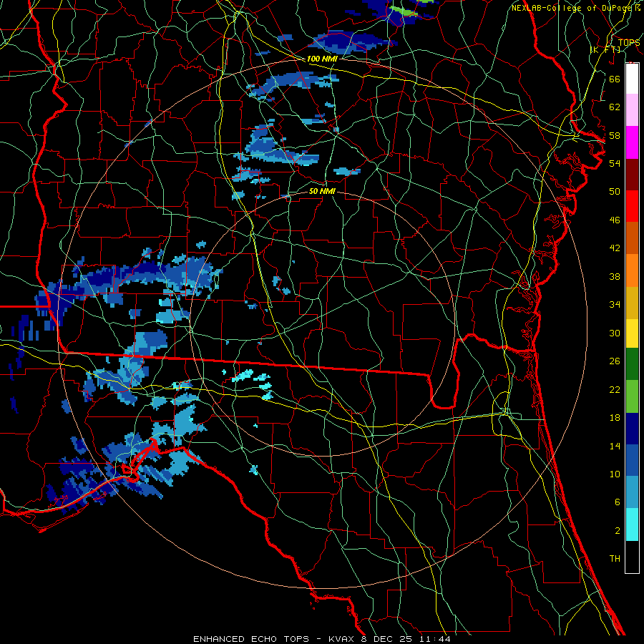Click the "KVAX" radar site identifier
The width and height of the screenshot is (644, 644).
tap(341, 639)
